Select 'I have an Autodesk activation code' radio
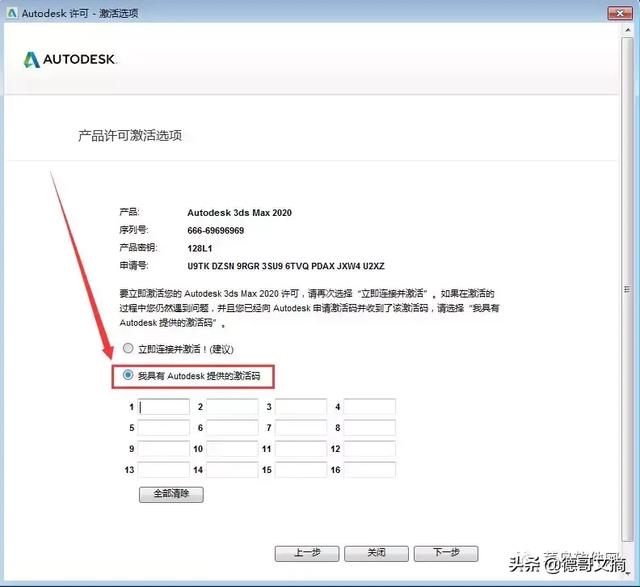640x587 pixels. point(128,375)
